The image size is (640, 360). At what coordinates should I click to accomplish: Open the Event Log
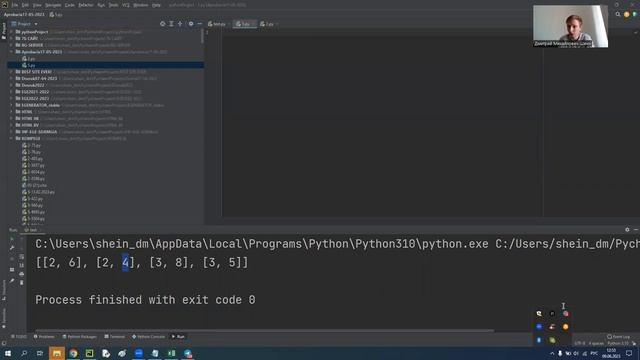pyautogui.click(x=618, y=337)
